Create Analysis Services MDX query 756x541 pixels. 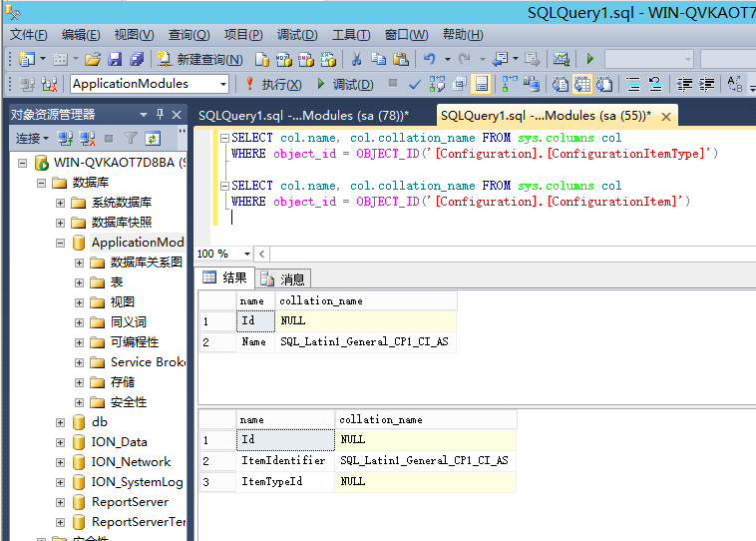[284, 59]
